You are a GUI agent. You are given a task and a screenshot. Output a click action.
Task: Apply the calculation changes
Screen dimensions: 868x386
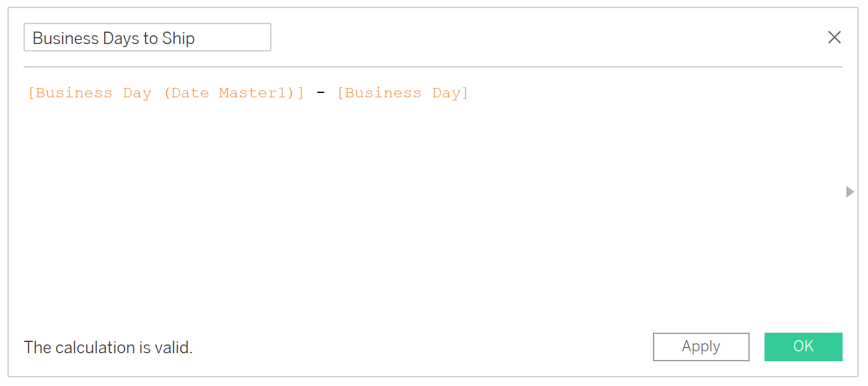701,346
